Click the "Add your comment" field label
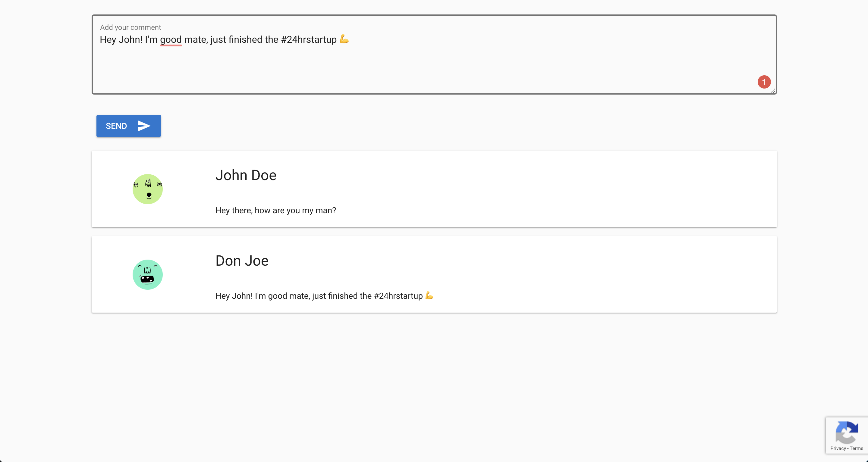Screen dimensions: 868x462 tap(131, 27)
